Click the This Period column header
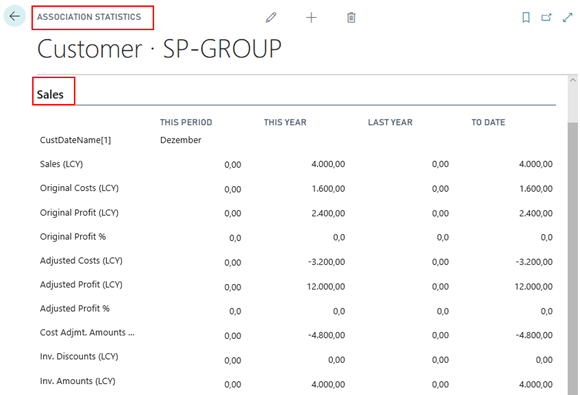 click(186, 122)
